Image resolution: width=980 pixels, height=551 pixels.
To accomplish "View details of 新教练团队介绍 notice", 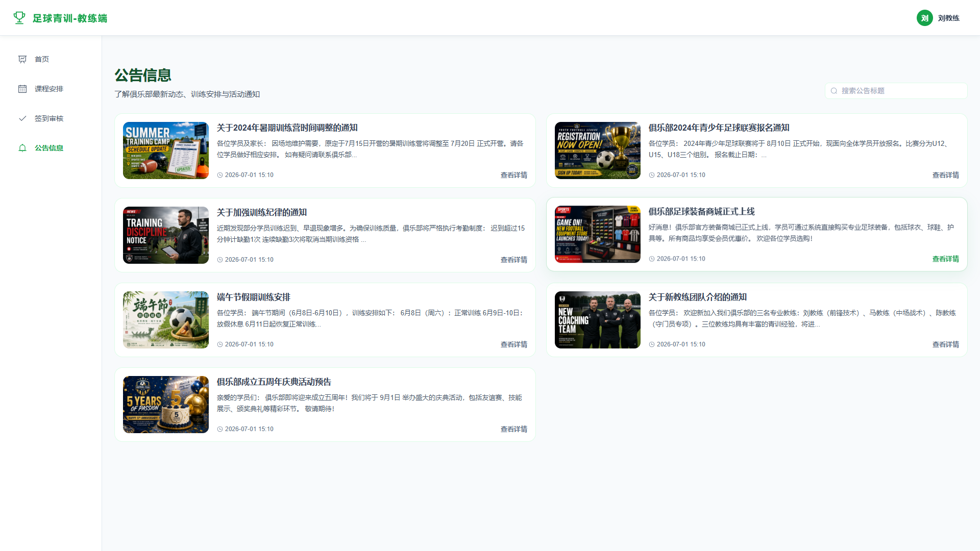I will (945, 344).
